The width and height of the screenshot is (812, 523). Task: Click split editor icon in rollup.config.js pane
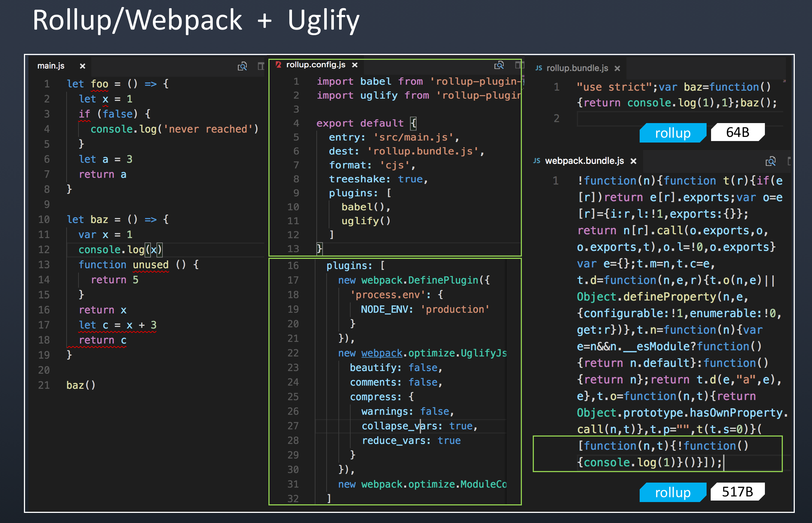click(519, 65)
